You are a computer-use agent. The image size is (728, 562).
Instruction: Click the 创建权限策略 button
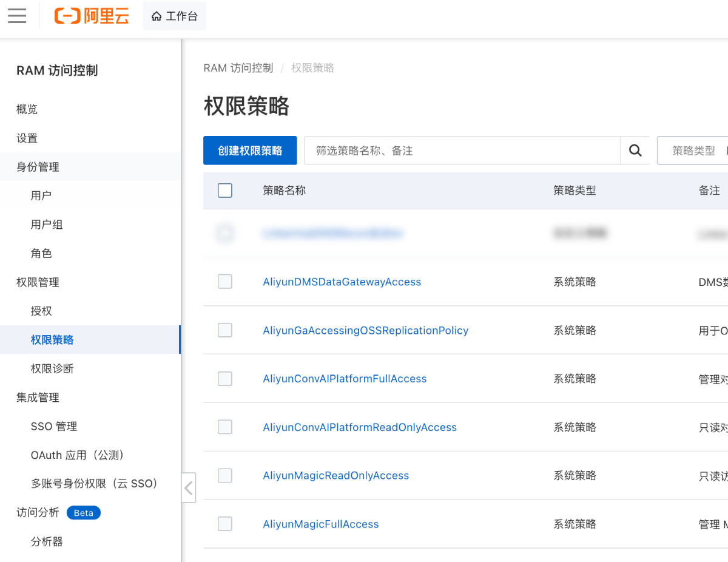(x=250, y=151)
